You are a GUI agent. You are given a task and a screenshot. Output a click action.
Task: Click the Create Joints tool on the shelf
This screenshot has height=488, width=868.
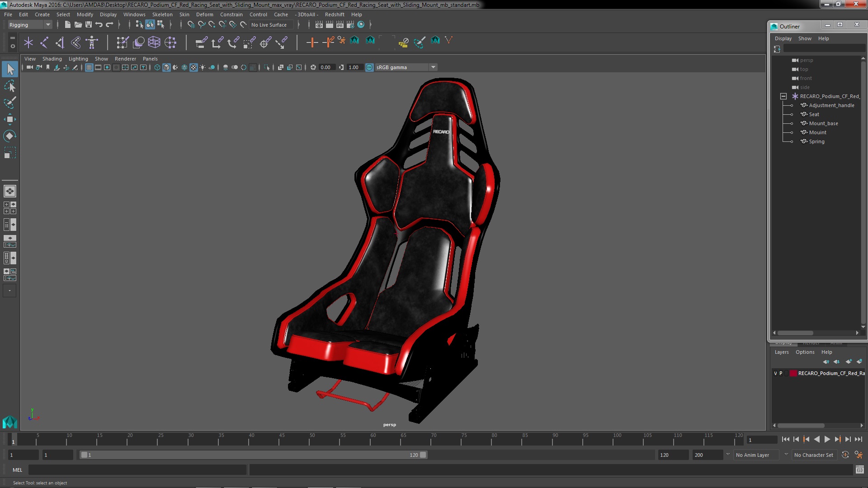click(44, 42)
